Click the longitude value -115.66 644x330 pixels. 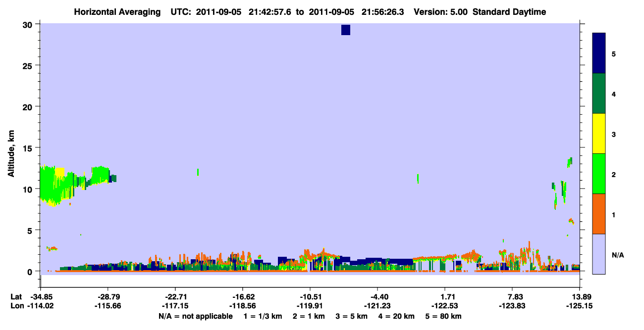pyautogui.click(x=108, y=306)
